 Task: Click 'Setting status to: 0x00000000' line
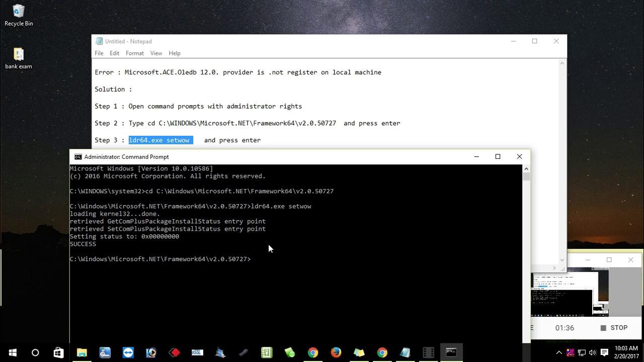(124, 236)
